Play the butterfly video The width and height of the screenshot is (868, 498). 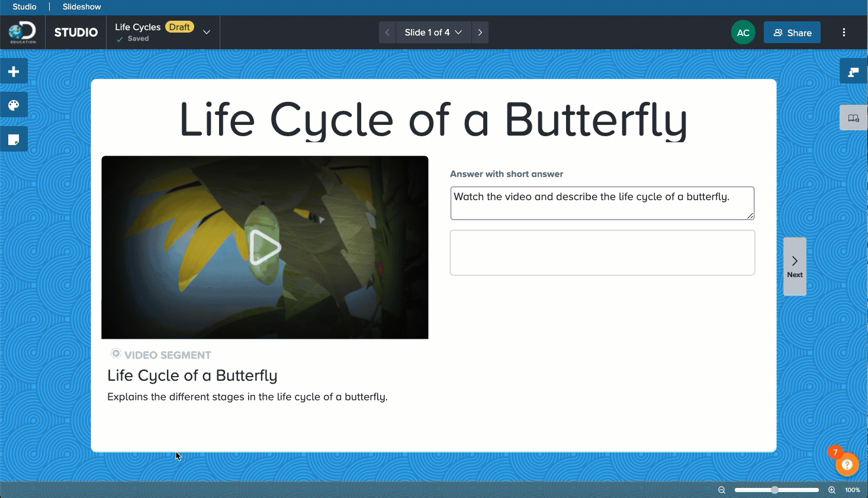click(265, 248)
